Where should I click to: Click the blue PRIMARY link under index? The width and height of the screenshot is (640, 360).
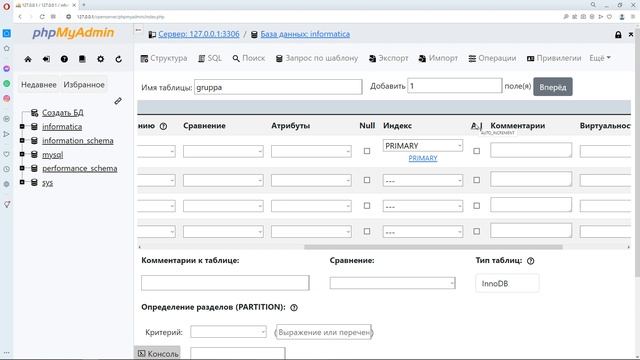coord(423,158)
